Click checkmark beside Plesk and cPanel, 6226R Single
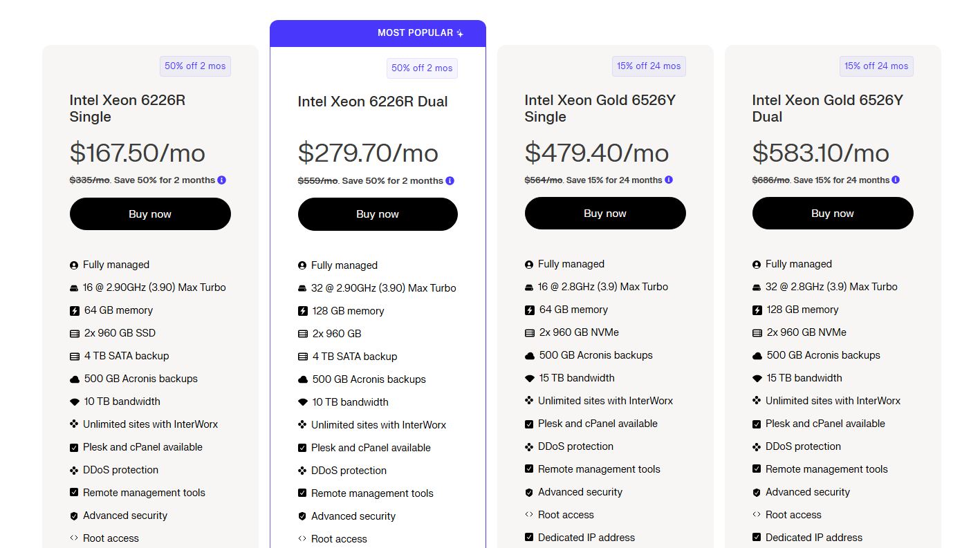This screenshot has height=548, width=980. (x=74, y=448)
